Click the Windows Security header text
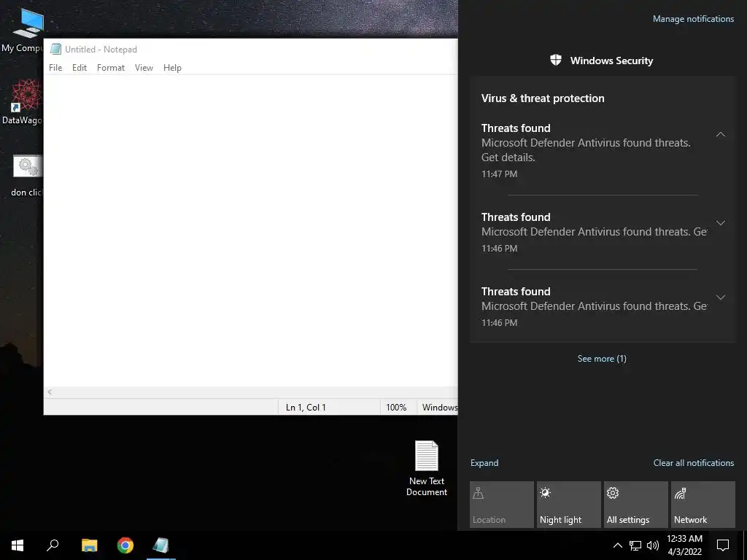The height and width of the screenshot is (560, 747). [x=612, y=61]
